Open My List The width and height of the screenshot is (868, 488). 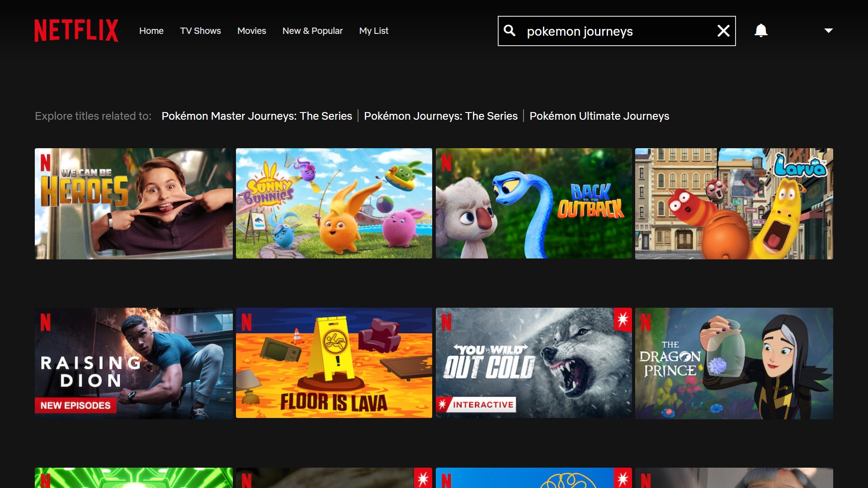tap(374, 31)
